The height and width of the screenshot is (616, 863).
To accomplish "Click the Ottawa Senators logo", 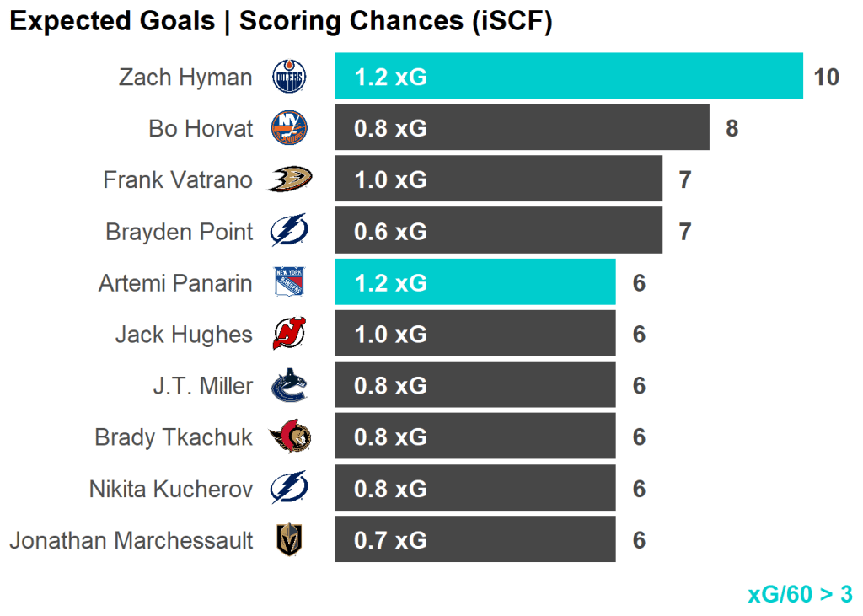I will pos(289,437).
